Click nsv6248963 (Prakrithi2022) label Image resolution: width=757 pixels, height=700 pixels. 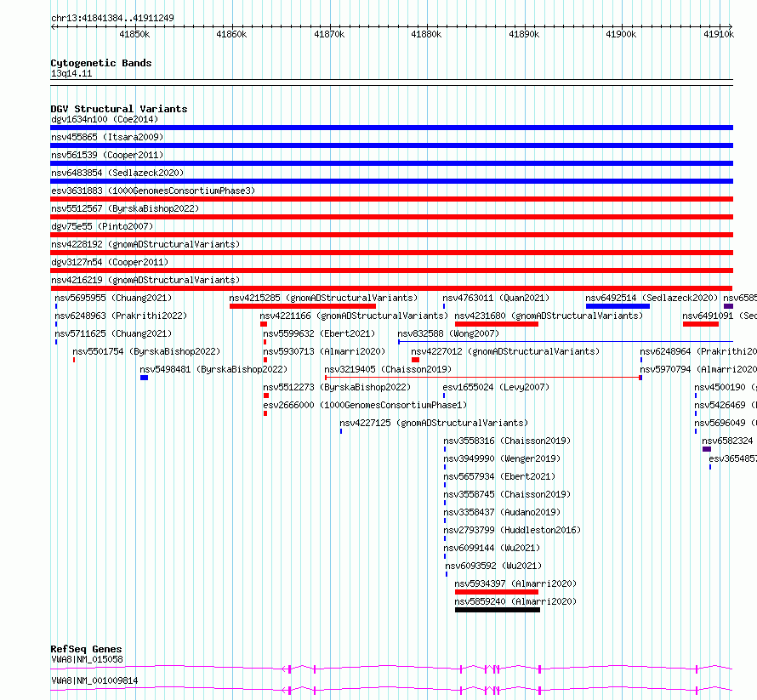pyautogui.click(x=121, y=316)
